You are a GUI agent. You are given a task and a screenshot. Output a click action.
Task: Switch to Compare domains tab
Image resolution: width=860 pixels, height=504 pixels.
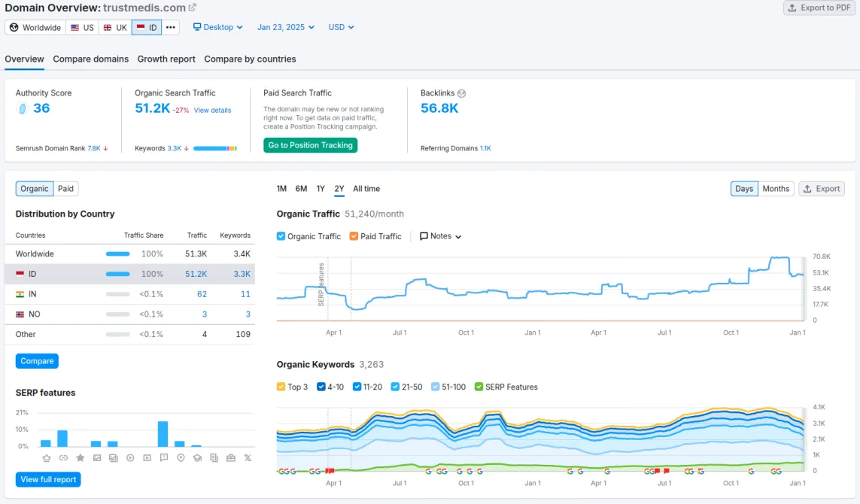[x=90, y=59]
